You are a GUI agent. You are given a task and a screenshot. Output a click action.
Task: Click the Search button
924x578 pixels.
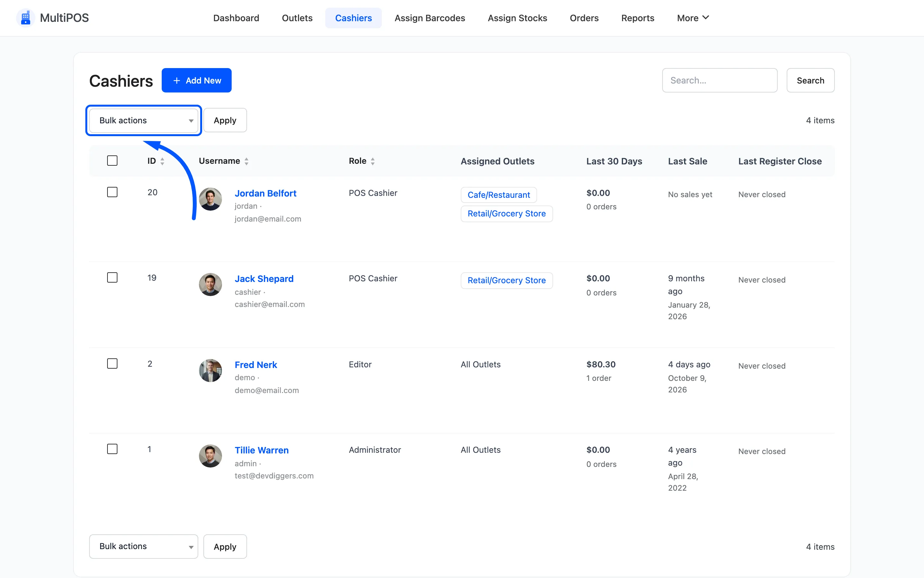click(x=810, y=80)
